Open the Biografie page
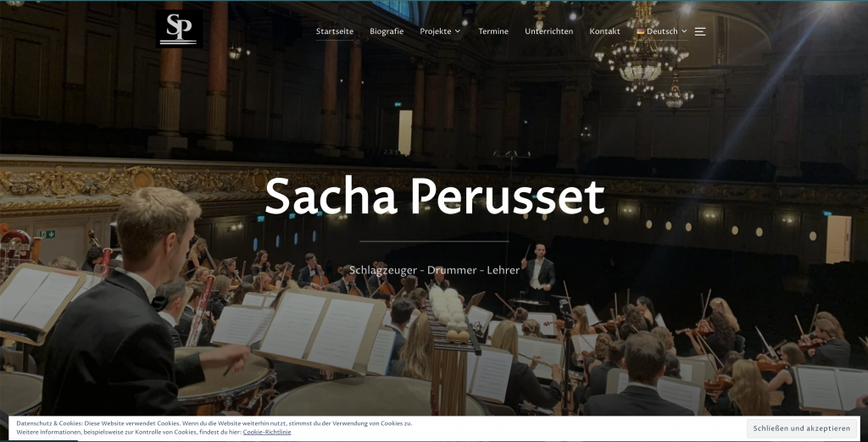868x442 pixels. tap(387, 31)
